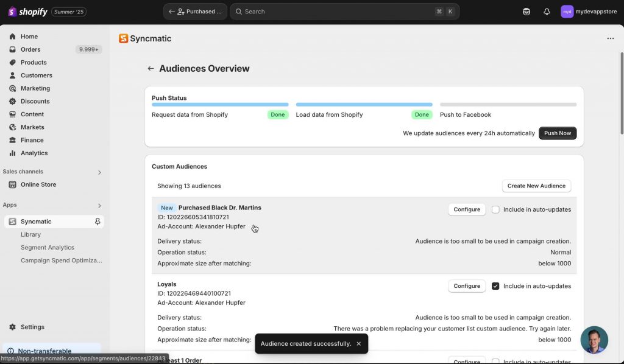This screenshot has height=364, width=624.
Task: Open the three-dot app menu
Action: click(610, 38)
